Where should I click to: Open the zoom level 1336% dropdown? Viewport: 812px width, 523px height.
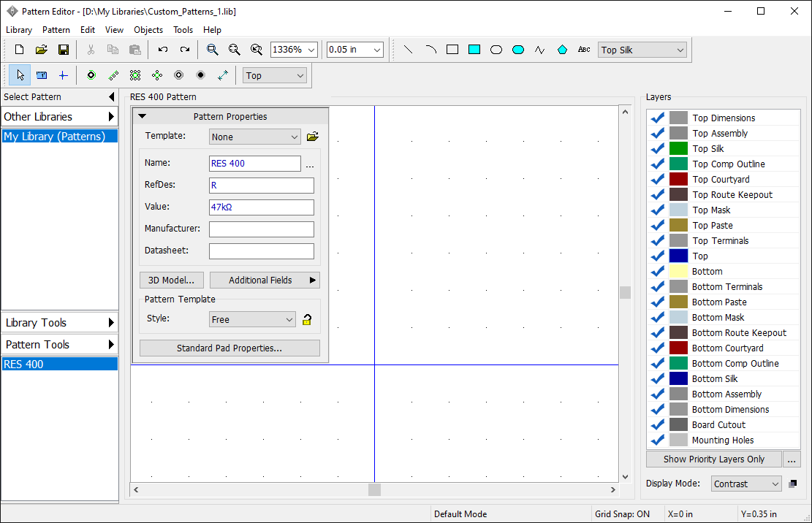pos(311,50)
